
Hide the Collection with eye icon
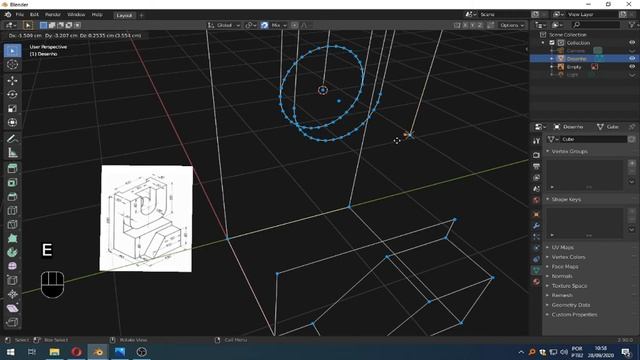point(632,42)
